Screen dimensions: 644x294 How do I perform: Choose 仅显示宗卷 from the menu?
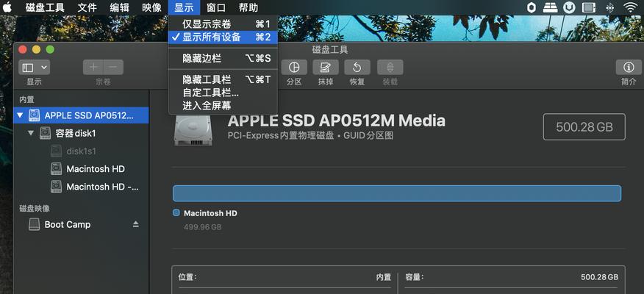coord(223,24)
